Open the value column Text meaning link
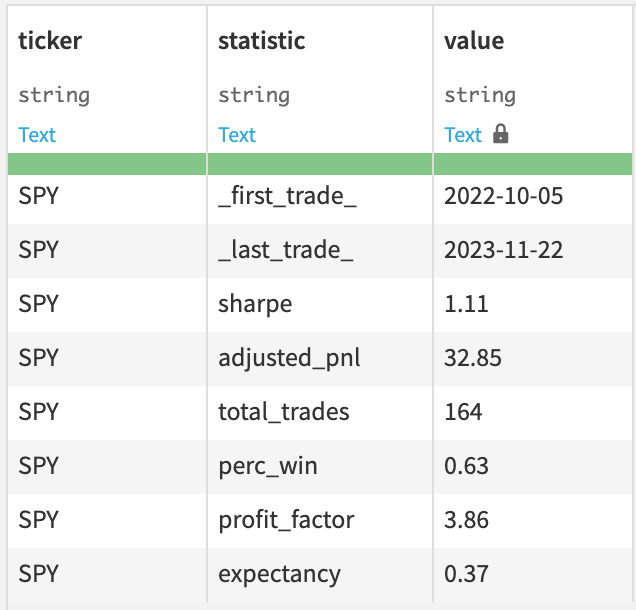Viewport: 636px width, 610px height. [x=463, y=135]
